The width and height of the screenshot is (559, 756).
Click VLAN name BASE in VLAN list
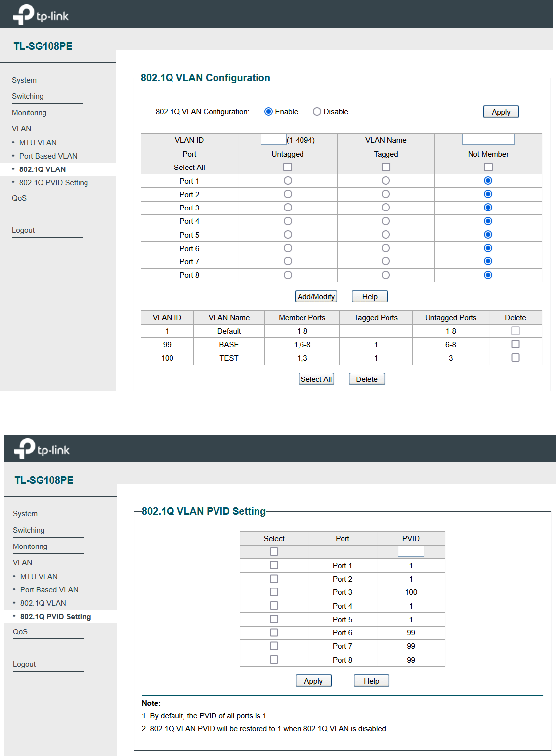[229, 345]
